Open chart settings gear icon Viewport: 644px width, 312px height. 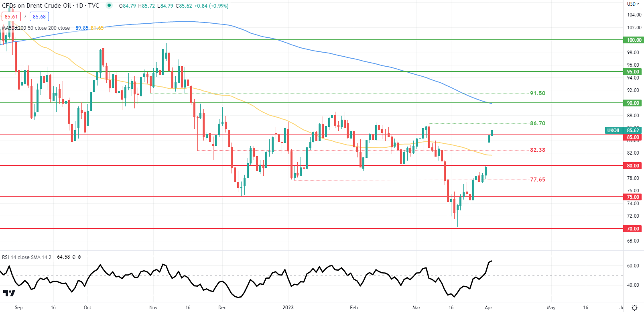click(x=634, y=308)
